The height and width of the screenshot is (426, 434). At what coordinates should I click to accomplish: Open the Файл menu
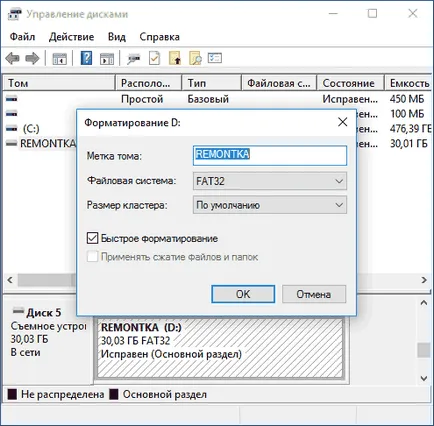[22, 37]
